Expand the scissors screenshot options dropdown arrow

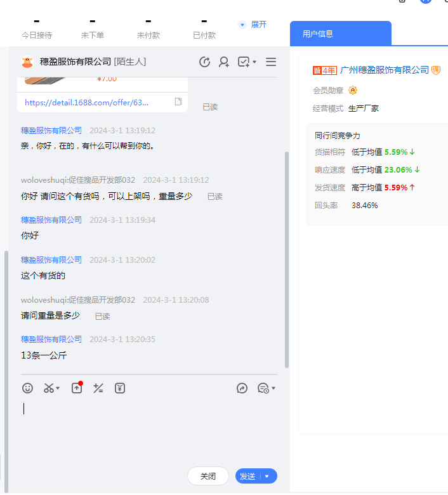58,388
